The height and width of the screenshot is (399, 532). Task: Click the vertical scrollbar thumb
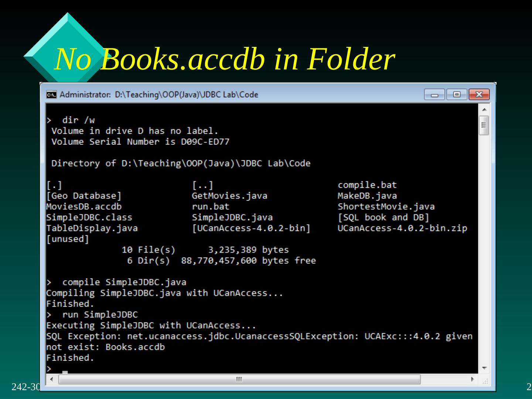(484, 126)
